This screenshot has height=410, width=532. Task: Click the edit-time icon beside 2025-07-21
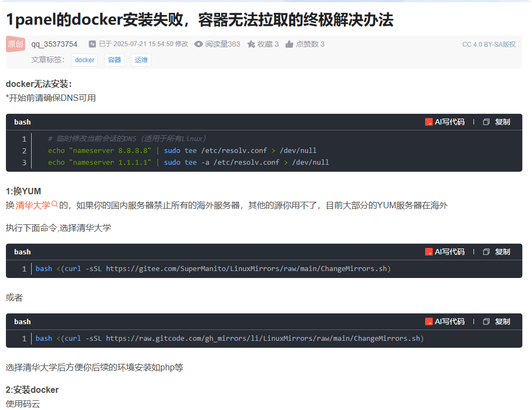point(92,44)
